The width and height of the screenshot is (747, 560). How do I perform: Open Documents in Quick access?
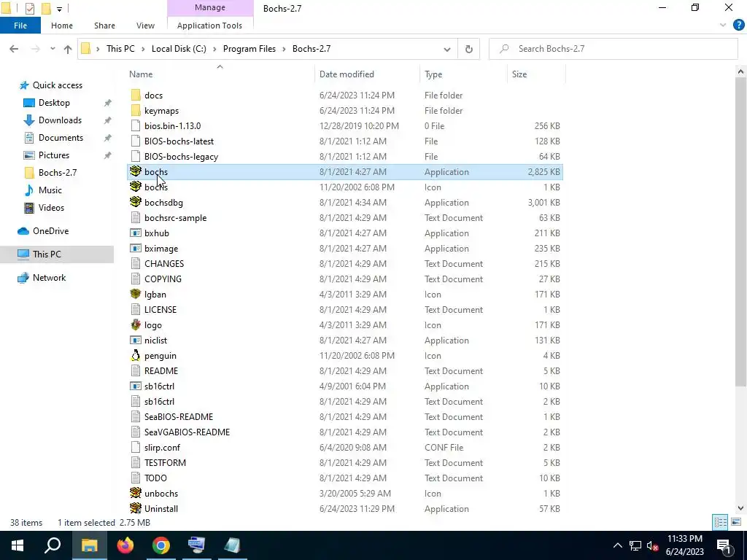pos(61,138)
